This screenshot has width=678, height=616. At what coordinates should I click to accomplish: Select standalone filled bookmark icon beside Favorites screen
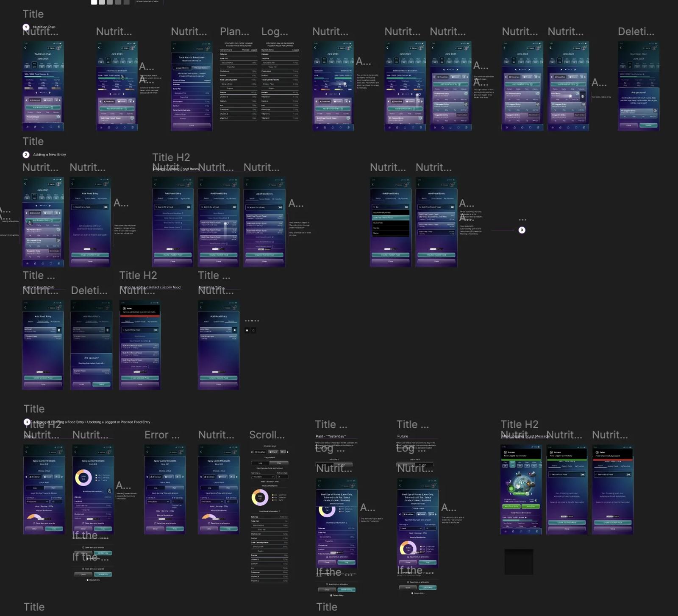click(x=247, y=330)
